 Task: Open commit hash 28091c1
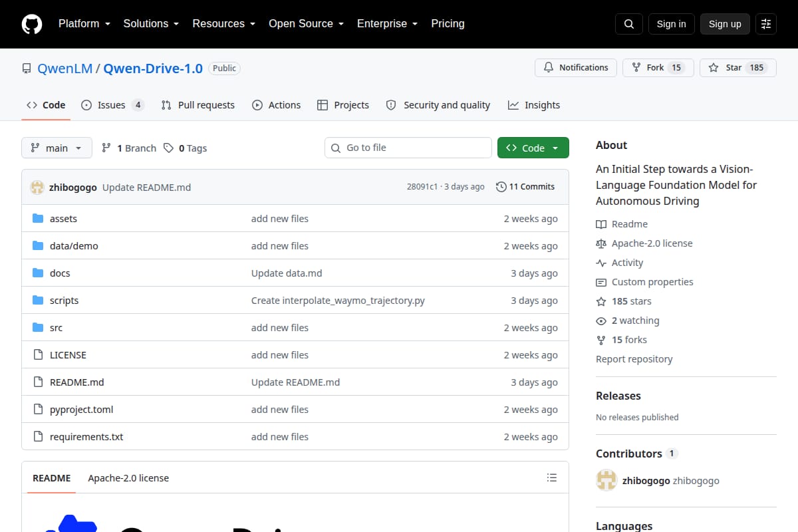(x=422, y=187)
